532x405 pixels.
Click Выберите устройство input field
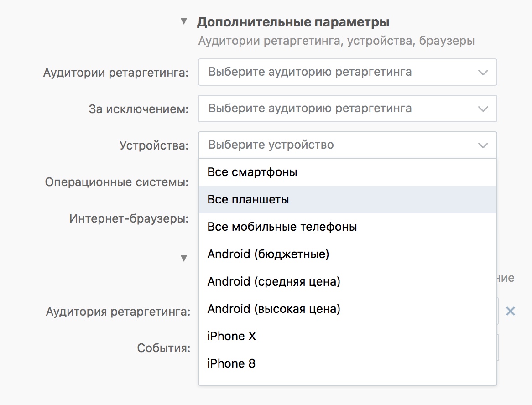pyautogui.click(x=338, y=145)
